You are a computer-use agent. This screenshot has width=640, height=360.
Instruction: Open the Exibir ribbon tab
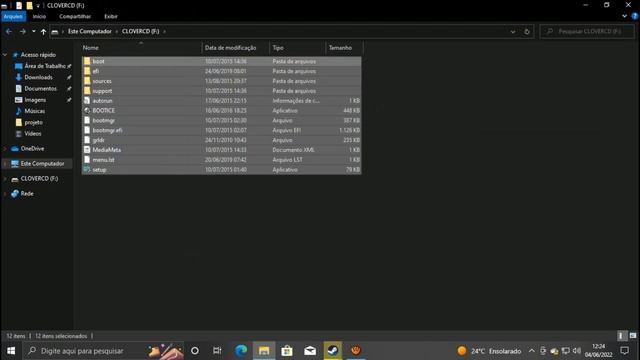[111, 16]
